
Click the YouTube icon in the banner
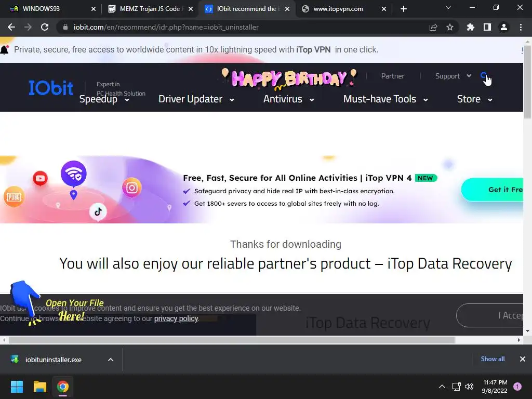coord(40,178)
